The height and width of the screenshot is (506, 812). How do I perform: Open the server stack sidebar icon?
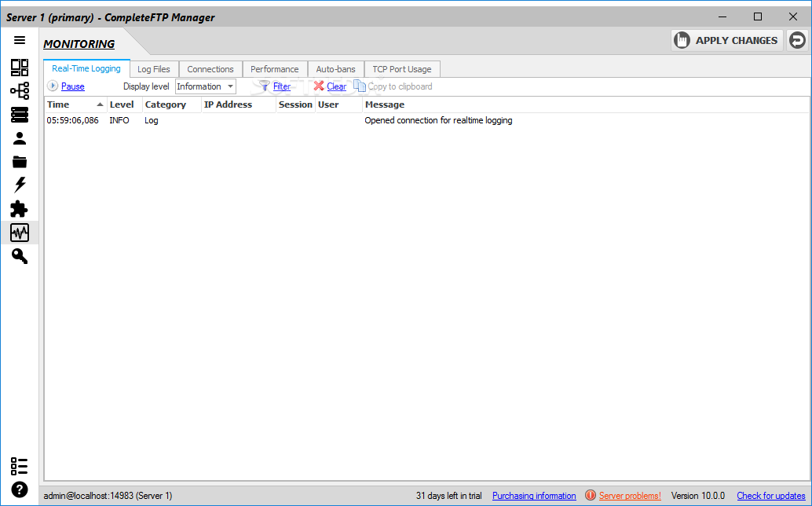(20, 115)
